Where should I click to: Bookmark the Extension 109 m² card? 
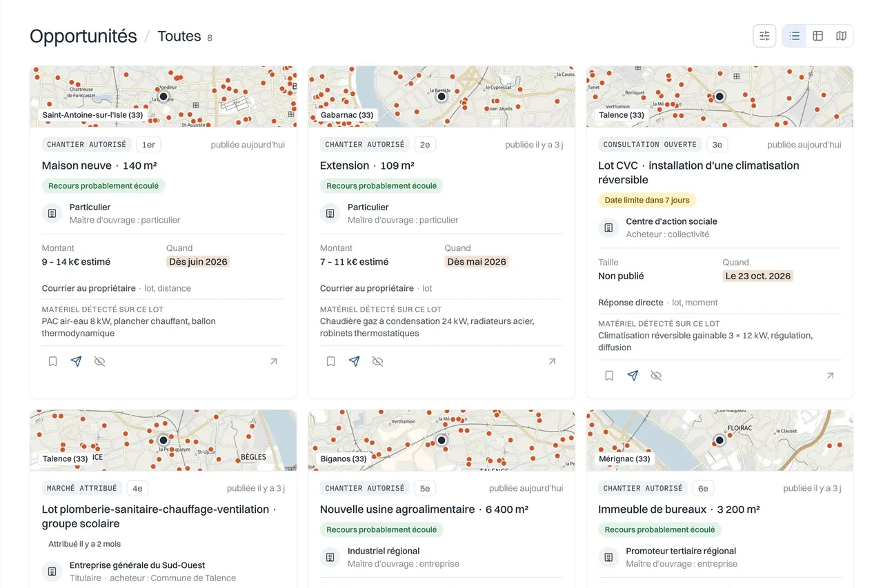pos(330,361)
